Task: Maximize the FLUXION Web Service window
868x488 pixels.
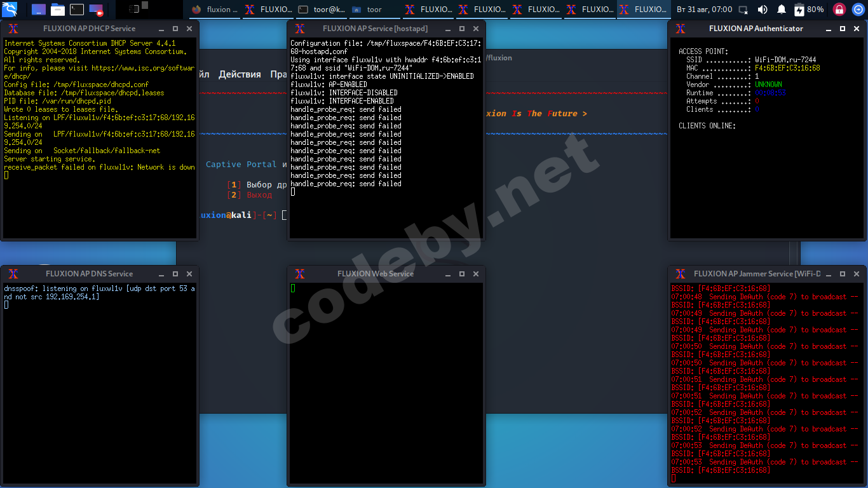Action: (462, 274)
